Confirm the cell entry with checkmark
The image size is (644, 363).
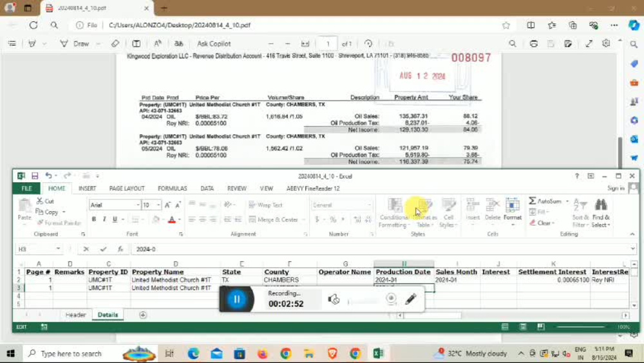tap(103, 249)
